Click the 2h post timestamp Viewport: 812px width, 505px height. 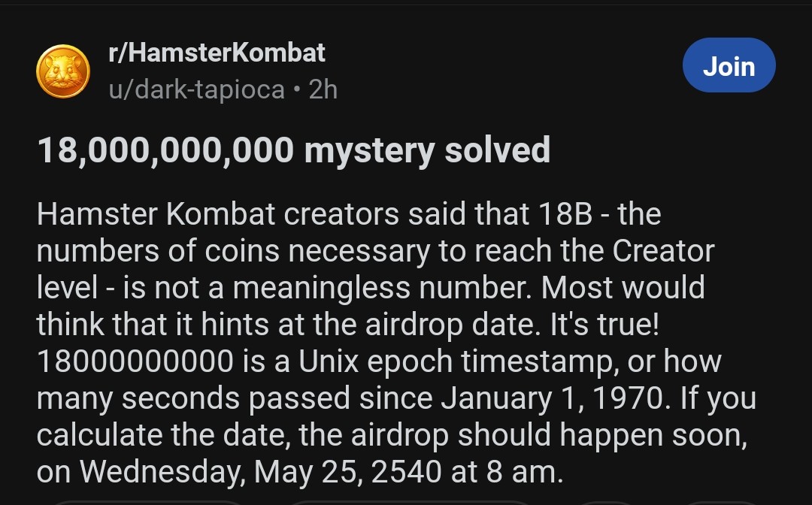coord(323,89)
